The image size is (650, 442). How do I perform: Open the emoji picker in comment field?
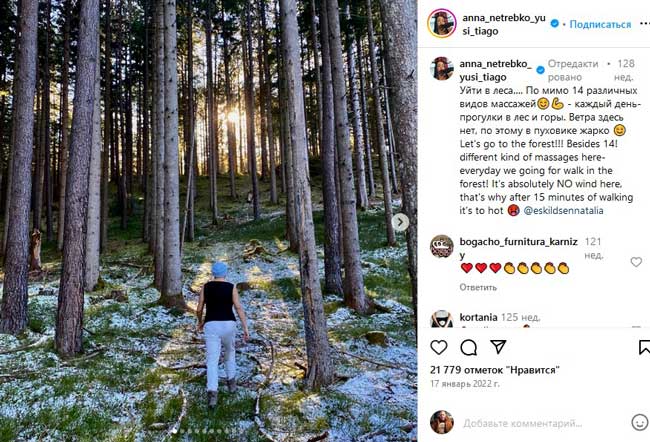[x=639, y=422]
